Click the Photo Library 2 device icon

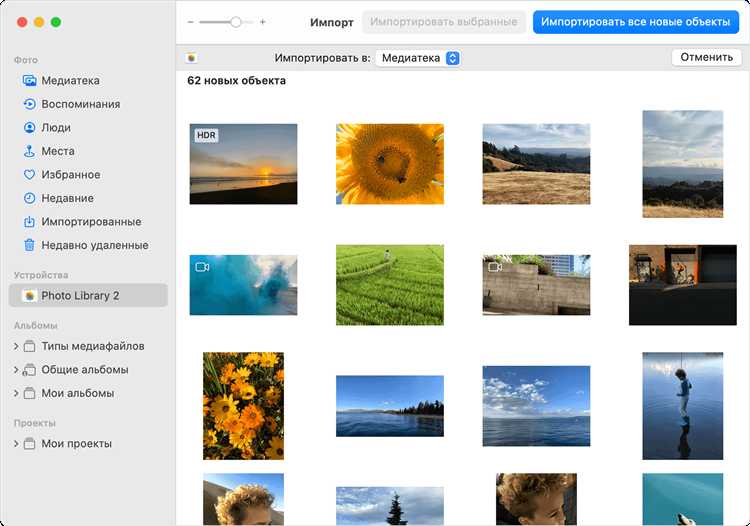29,296
